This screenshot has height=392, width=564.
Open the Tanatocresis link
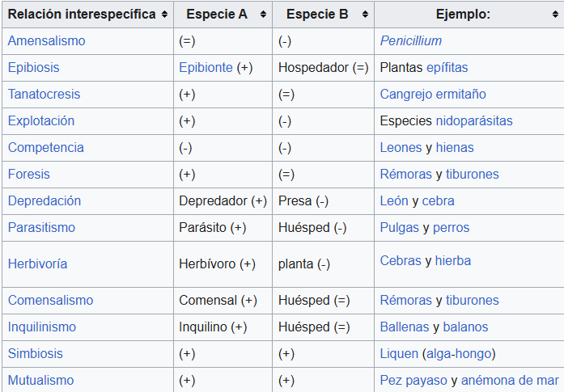tap(44, 94)
